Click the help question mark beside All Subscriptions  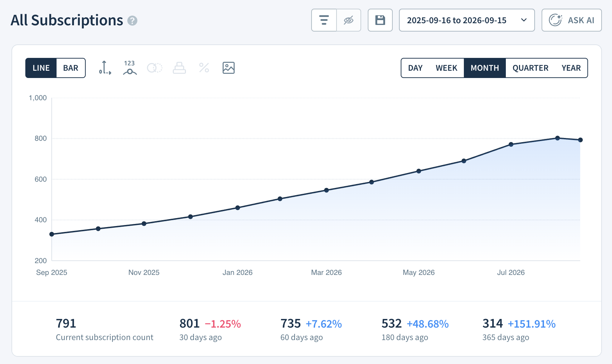132,21
